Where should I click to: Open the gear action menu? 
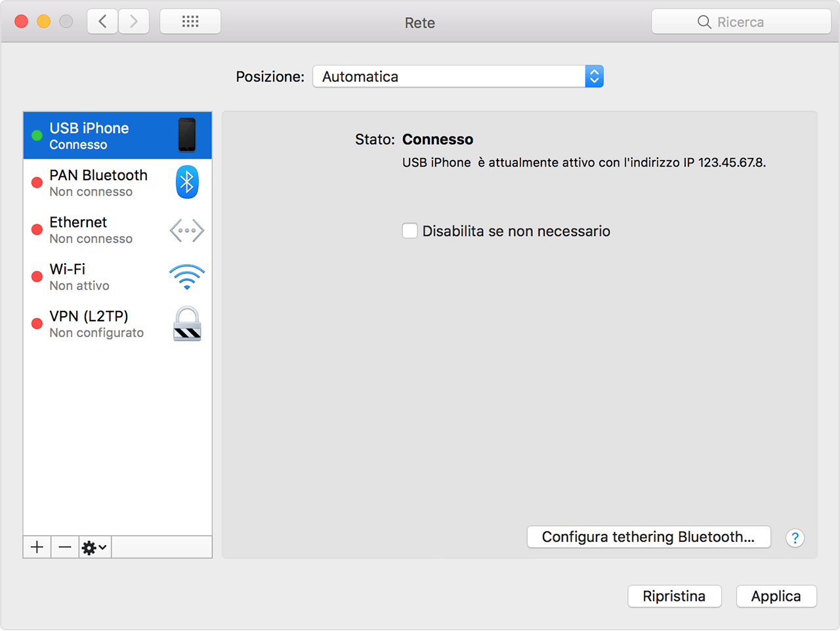pyautogui.click(x=95, y=547)
